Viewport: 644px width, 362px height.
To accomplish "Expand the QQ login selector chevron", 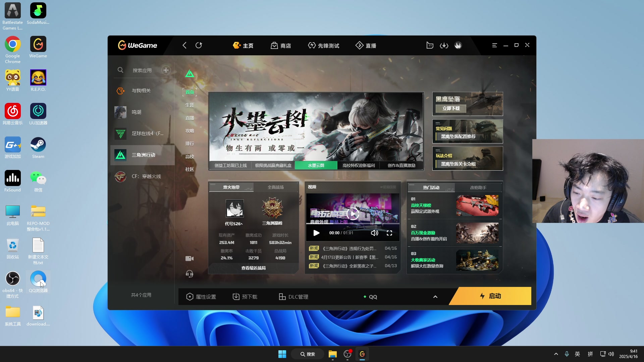I will 435,297.
